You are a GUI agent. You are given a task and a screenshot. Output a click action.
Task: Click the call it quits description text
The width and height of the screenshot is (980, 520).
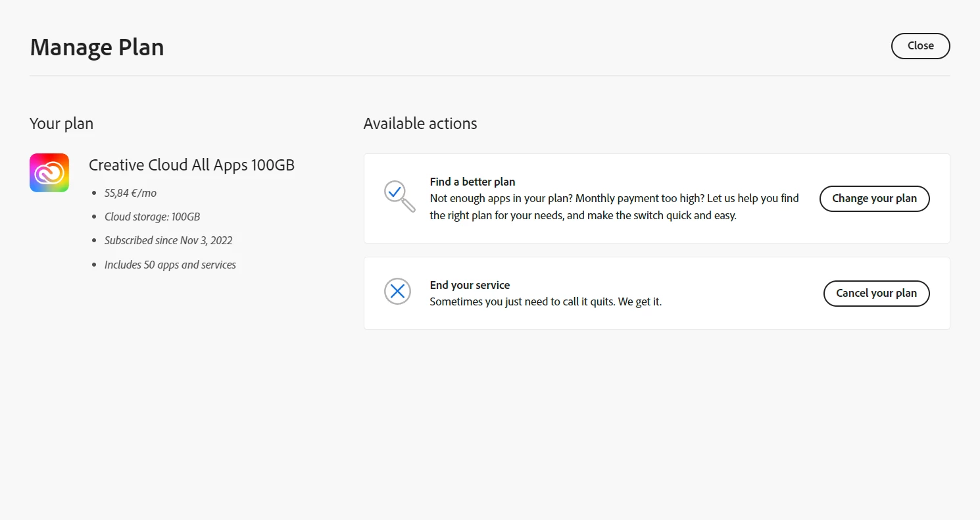tap(545, 302)
